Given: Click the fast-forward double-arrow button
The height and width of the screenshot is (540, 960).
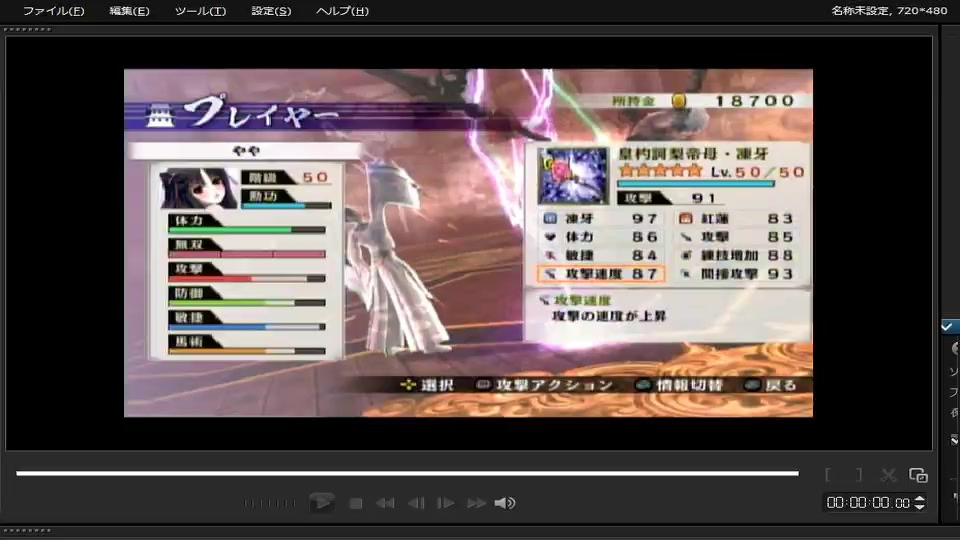Looking at the screenshot, I should click(476, 503).
